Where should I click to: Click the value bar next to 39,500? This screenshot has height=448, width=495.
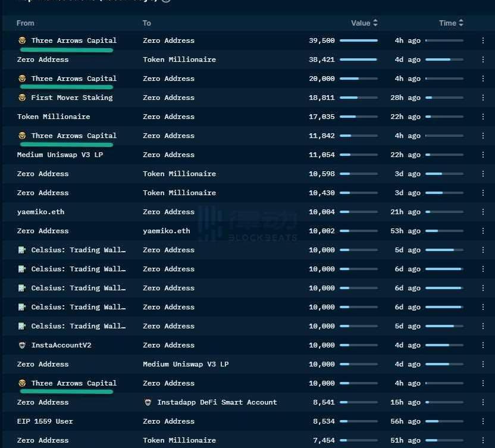point(358,40)
